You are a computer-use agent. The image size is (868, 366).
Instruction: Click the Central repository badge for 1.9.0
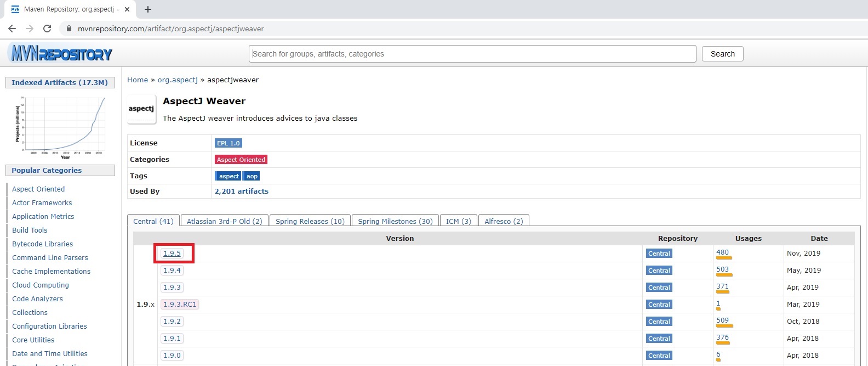pyautogui.click(x=659, y=356)
